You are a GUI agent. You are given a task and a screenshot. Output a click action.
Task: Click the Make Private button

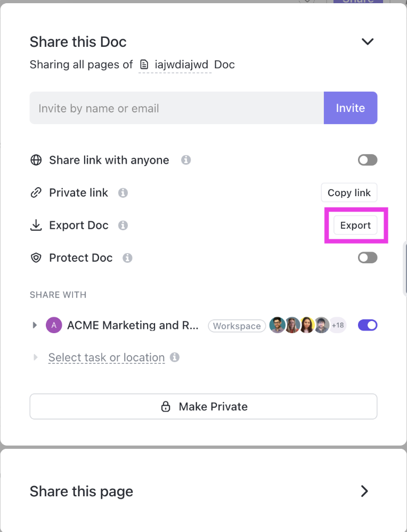pyautogui.click(x=203, y=407)
